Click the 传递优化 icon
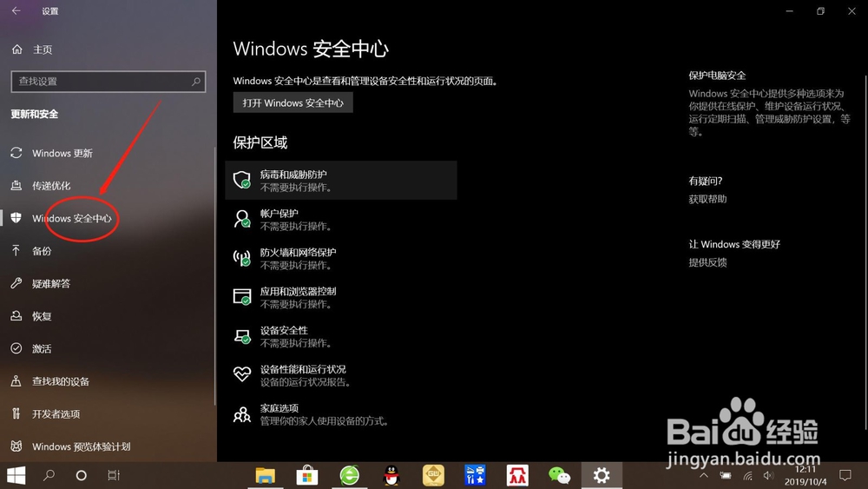 (16, 186)
